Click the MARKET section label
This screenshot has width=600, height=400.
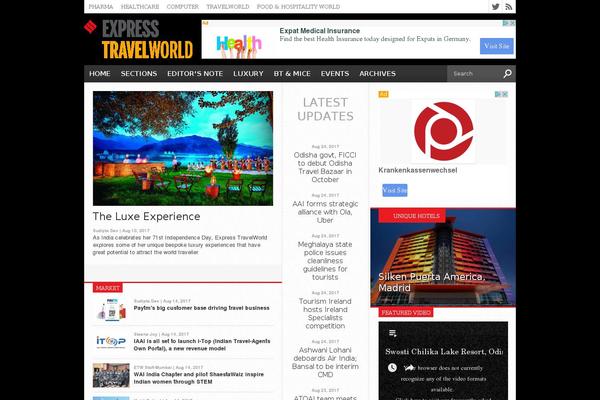tap(108, 288)
